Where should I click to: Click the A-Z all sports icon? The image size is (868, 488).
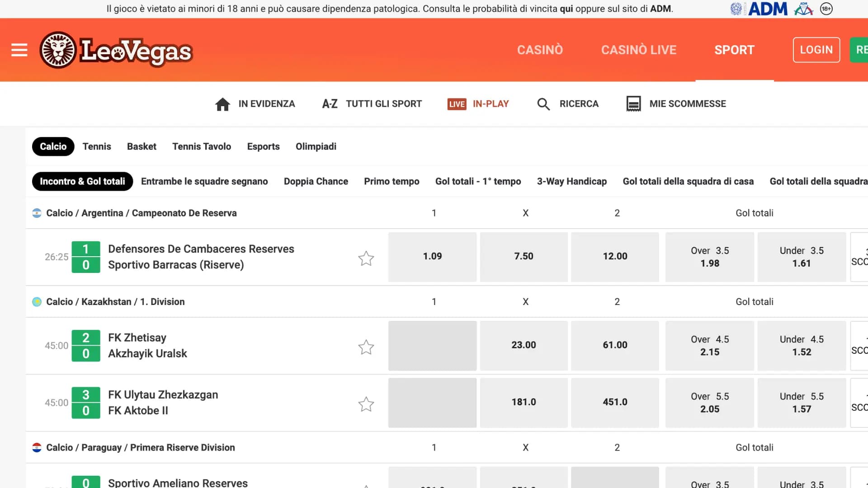coord(330,104)
